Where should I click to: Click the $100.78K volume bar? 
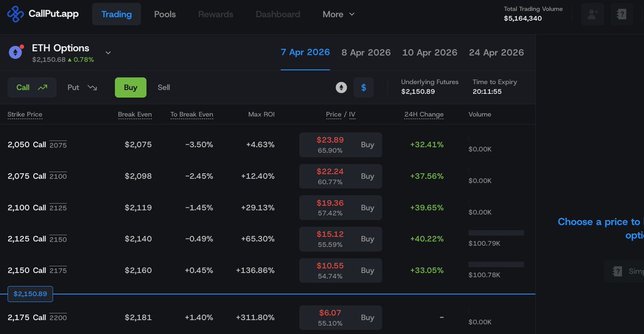pos(496,264)
